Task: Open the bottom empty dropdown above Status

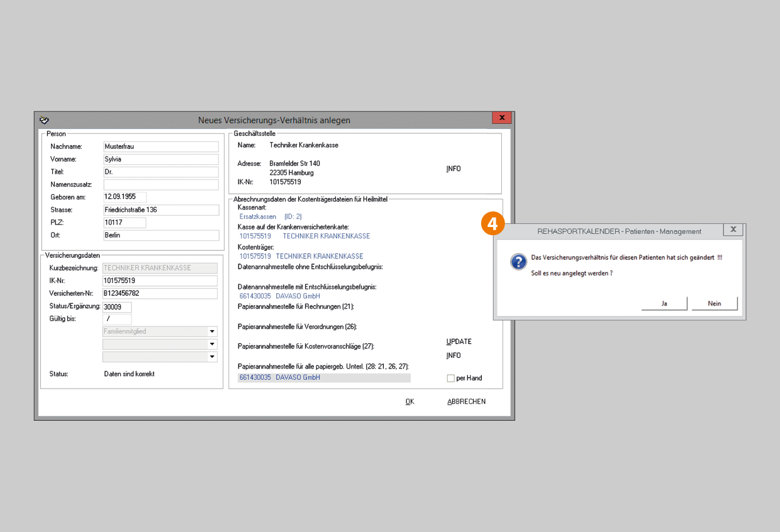Action: 212,357
